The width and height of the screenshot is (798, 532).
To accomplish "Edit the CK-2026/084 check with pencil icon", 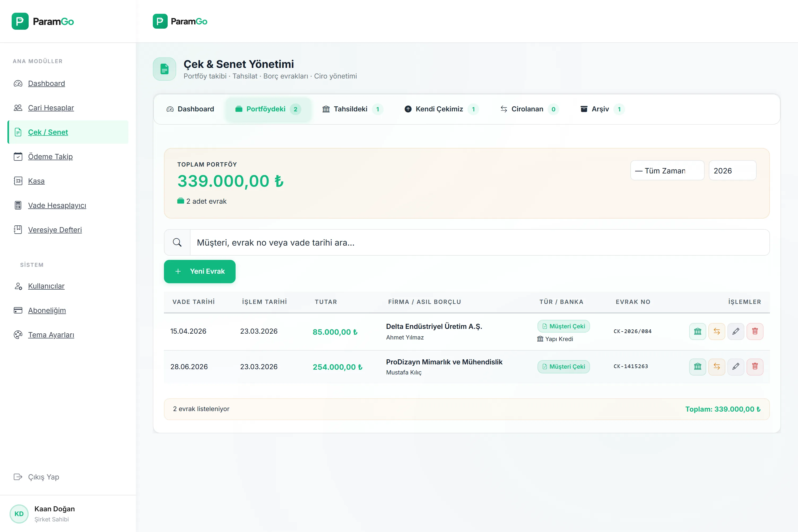I will point(736,331).
